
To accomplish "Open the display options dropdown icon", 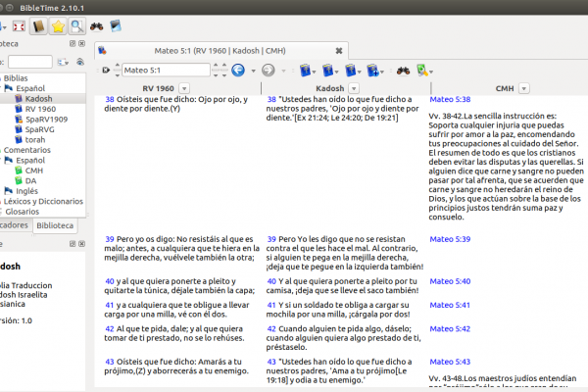I will click(x=425, y=71).
